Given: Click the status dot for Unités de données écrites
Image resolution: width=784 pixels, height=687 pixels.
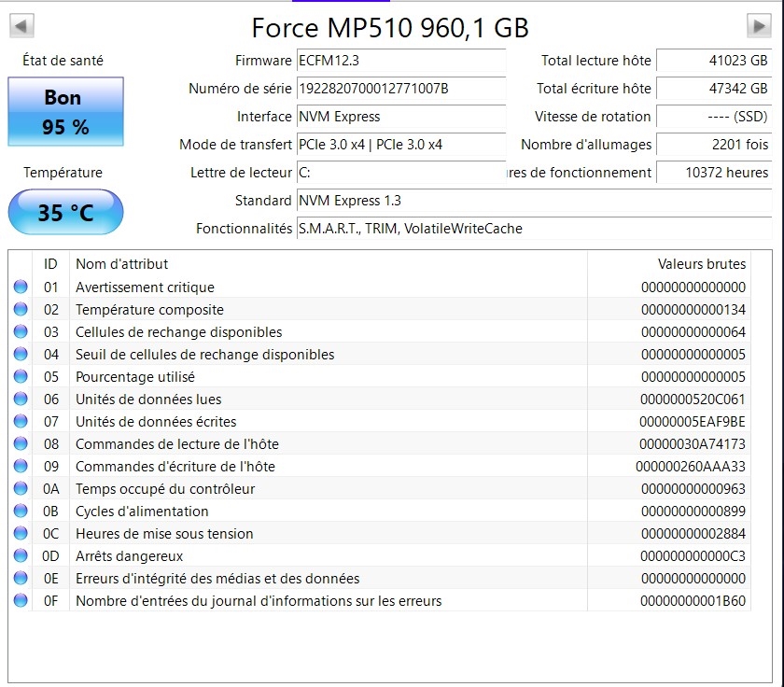Looking at the screenshot, I should point(21,421).
